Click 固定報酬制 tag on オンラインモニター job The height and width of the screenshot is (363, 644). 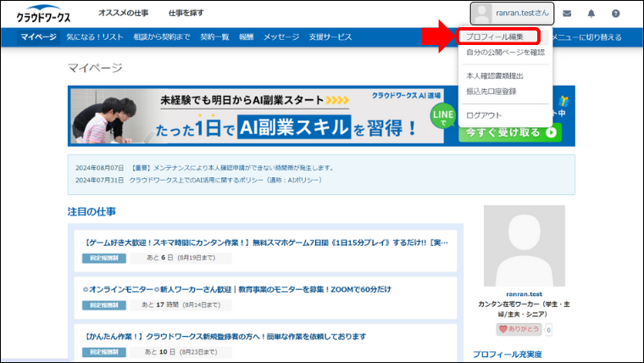pos(104,305)
